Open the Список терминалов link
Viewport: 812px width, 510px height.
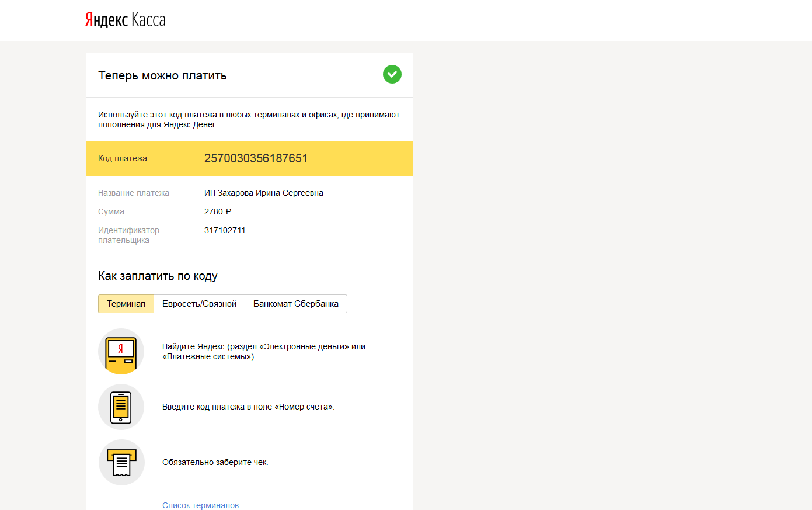point(200,505)
